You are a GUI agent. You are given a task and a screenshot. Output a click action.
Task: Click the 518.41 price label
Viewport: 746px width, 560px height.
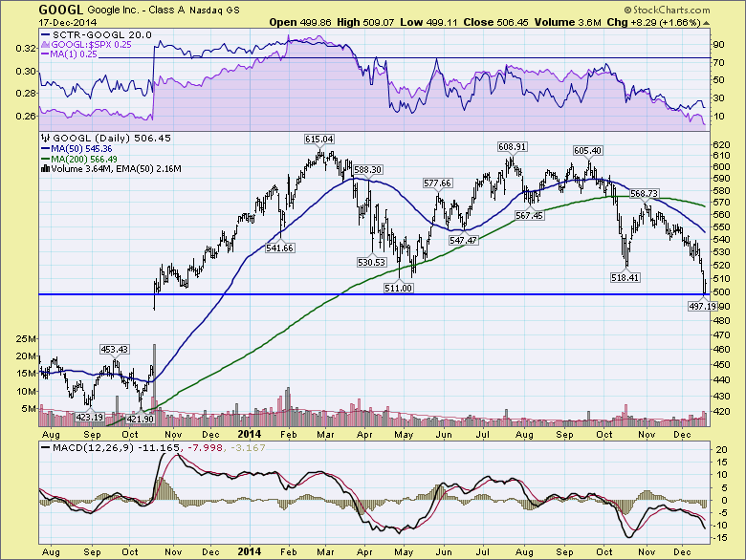click(625, 278)
